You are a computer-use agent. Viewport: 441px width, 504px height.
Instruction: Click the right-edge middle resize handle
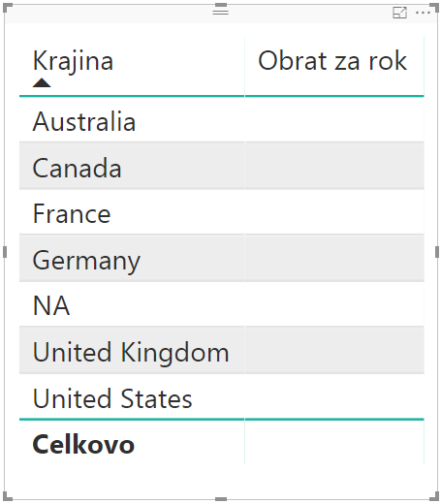[x=437, y=252]
